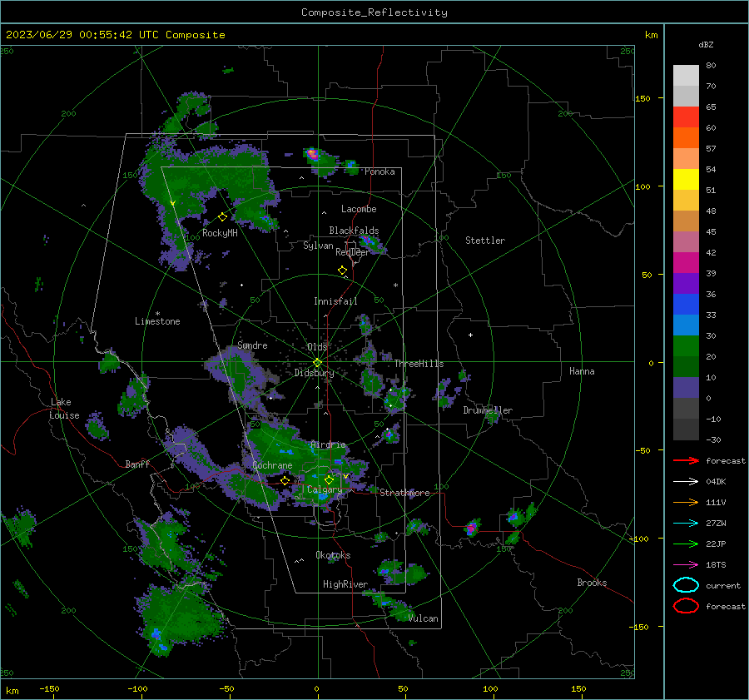
Task: Click the red forecast ellipse icon
Action: point(686,606)
